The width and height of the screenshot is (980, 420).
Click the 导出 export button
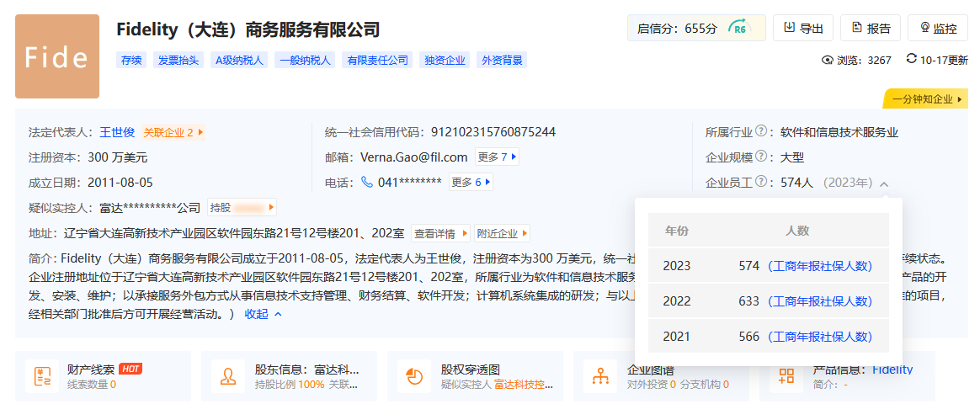tap(803, 28)
